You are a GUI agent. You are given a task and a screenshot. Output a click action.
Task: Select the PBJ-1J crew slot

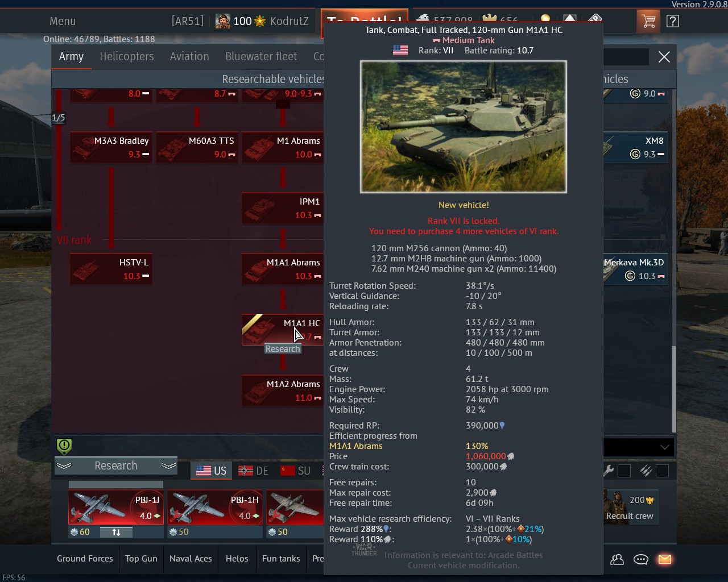coord(116,507)
